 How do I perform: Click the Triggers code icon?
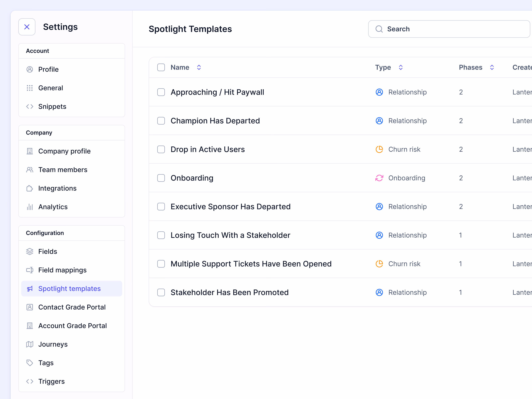click(30, 381)
